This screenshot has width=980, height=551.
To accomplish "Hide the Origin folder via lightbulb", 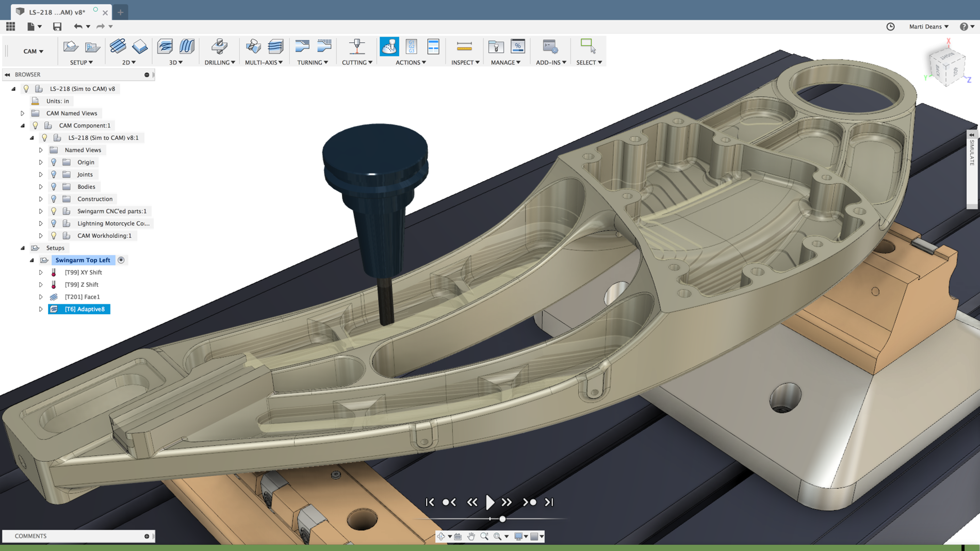I will tap(54, 162).
